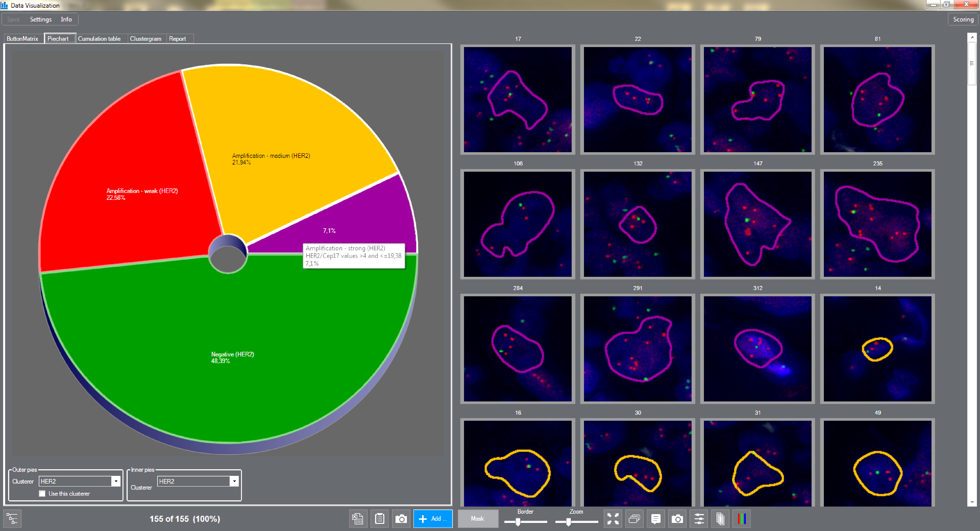The width and height of the screenshot is (980, 531).
Task: Open the comment note icon
Action: click(x=655, y=519)
